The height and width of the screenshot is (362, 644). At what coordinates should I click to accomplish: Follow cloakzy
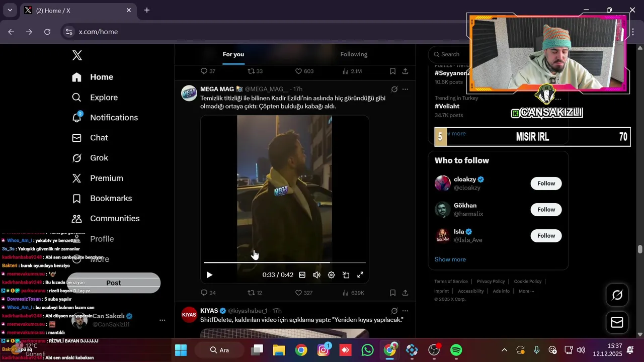546,184
